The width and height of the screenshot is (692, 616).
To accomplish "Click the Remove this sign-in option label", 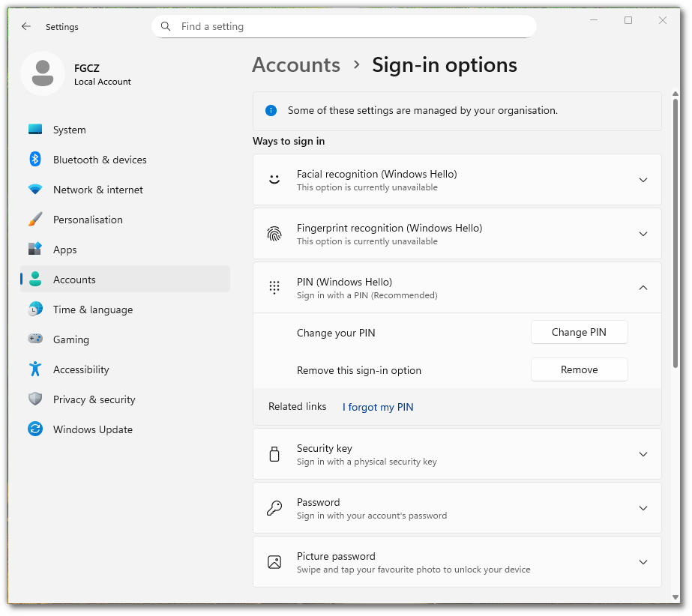I will pos(359,370).
